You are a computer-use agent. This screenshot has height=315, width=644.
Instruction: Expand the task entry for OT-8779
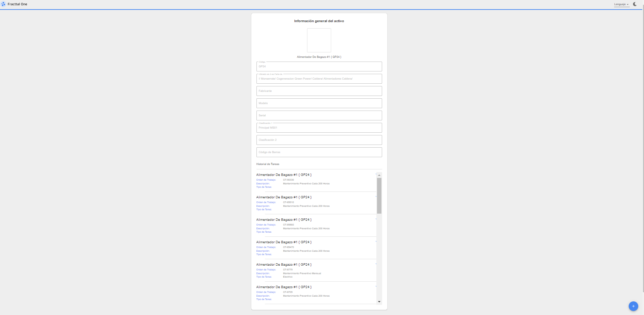[x=376, y=264]
